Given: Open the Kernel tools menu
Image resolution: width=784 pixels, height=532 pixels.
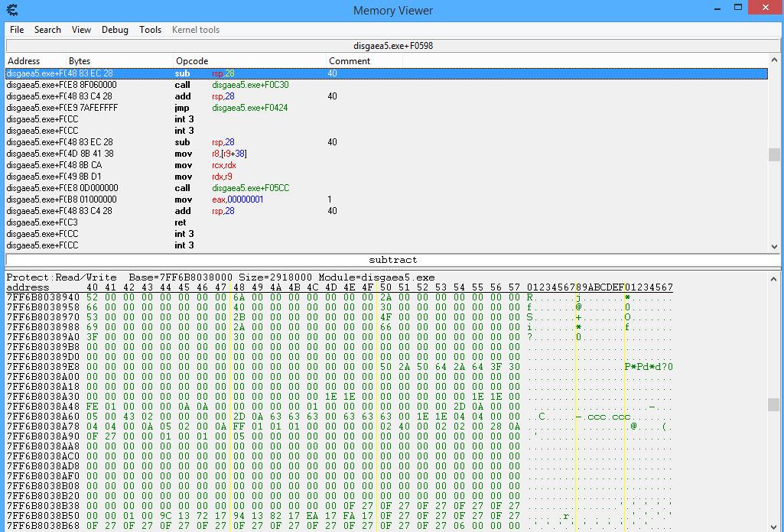Looking at the screenshot, I should pos(196,30).
